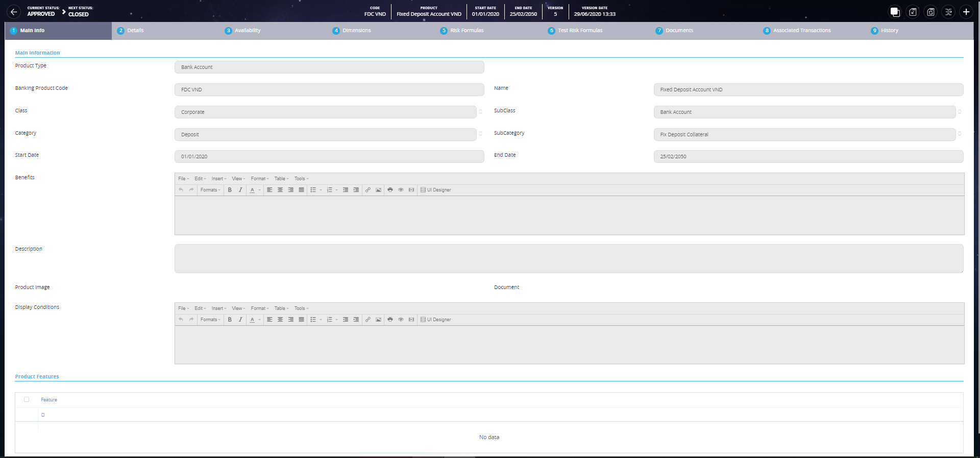Open the Associated Transactions tab

click(801, 31)
